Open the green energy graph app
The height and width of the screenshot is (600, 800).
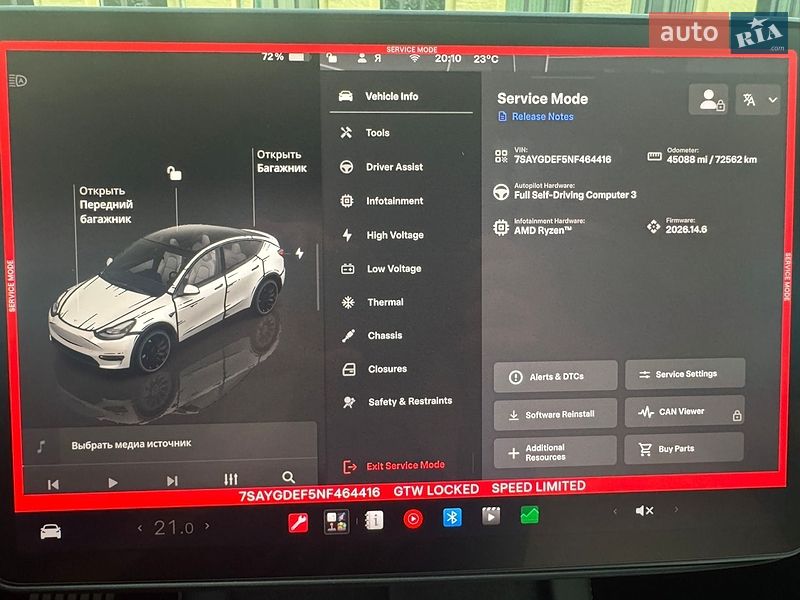click(x=530, y=515)
